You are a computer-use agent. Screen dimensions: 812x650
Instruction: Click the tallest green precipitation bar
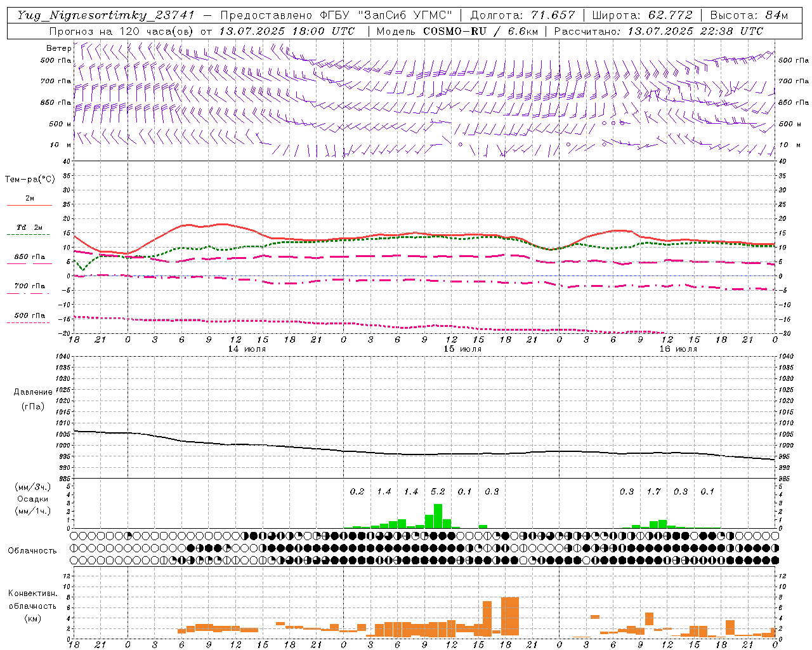(x=438, y=516)
